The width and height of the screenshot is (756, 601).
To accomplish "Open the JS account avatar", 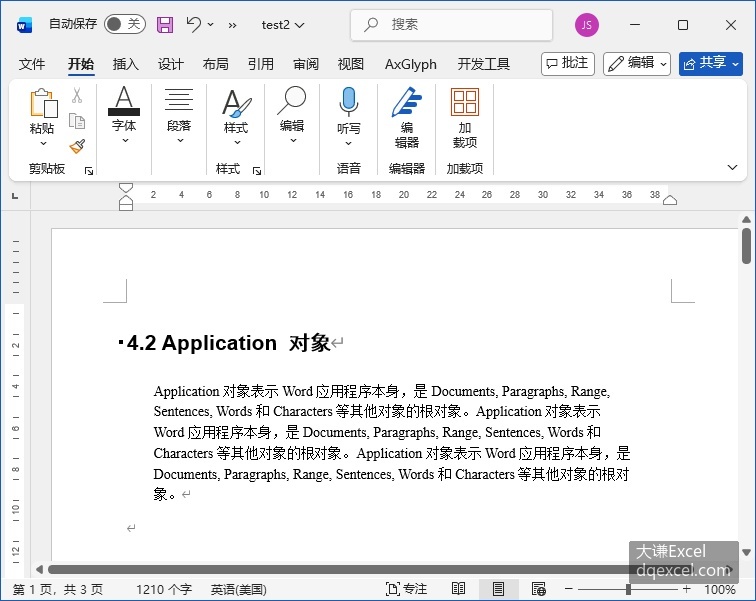I will pos(587,25).
